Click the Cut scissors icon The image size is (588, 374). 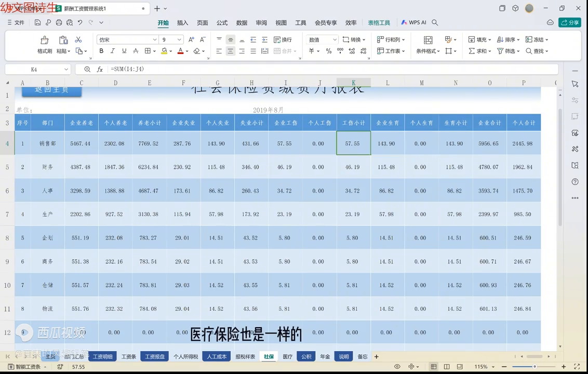(78, 39)
